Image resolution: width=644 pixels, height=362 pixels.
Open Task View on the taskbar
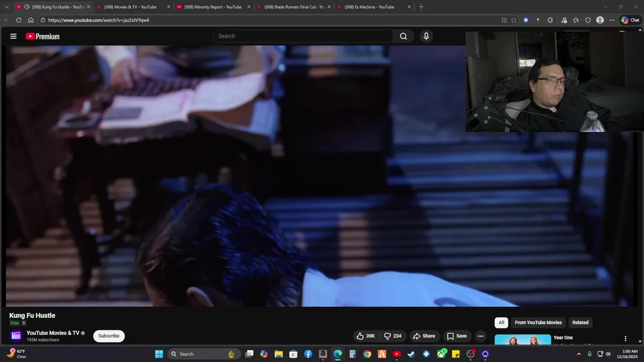tap(249, 354)
